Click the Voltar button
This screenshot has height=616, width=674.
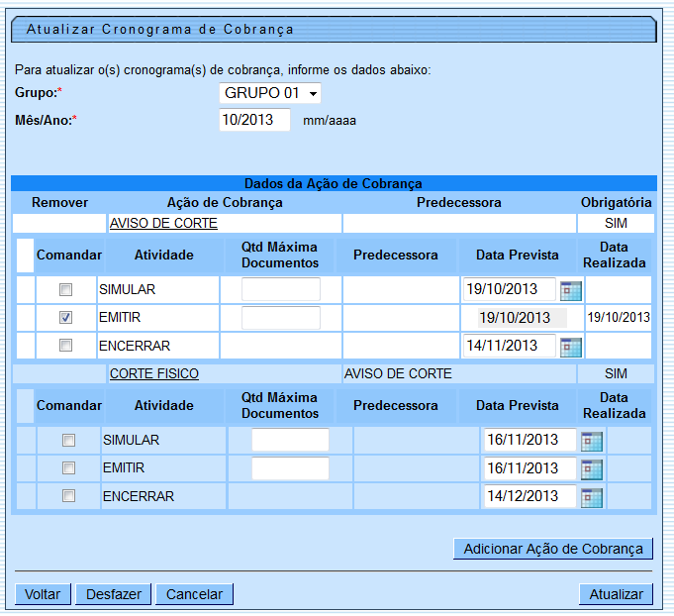pyautogui.click(x=43, y=595)
